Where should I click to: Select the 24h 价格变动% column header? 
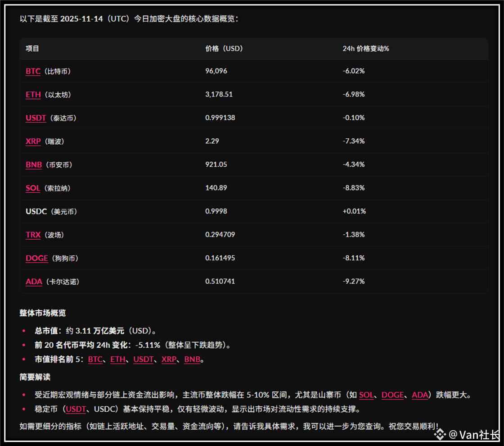click(x=366, y=49)
